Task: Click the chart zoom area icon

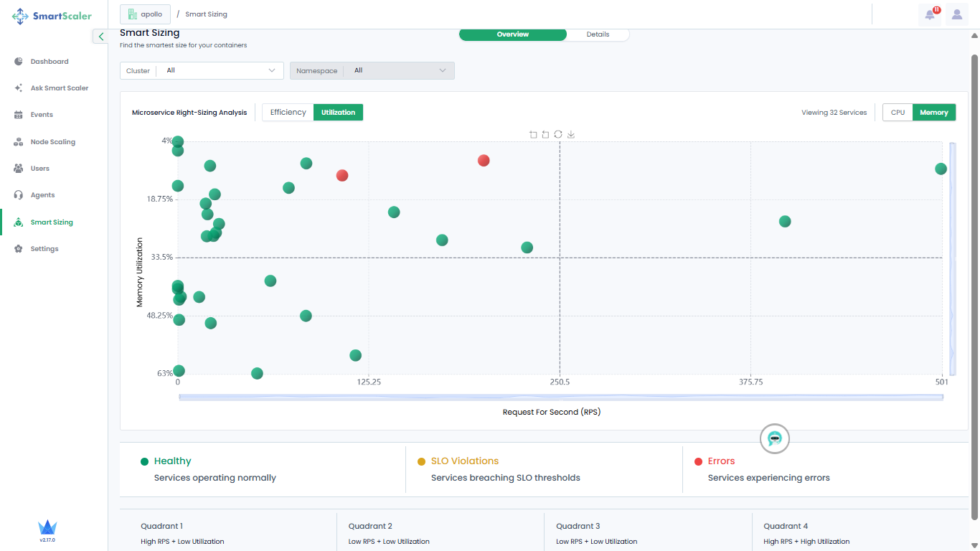Action: [533, 134]
